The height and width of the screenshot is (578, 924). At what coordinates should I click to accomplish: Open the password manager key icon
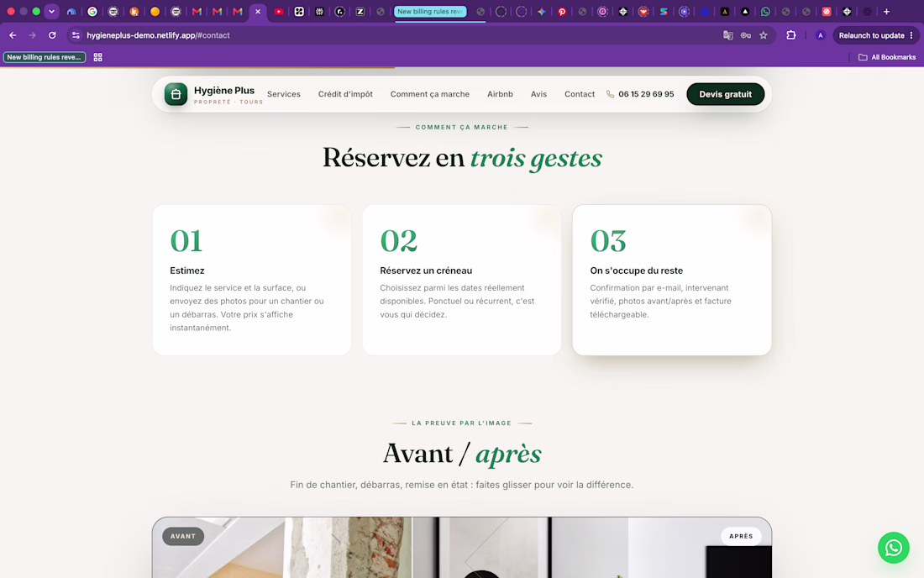[x=745, y=35]
